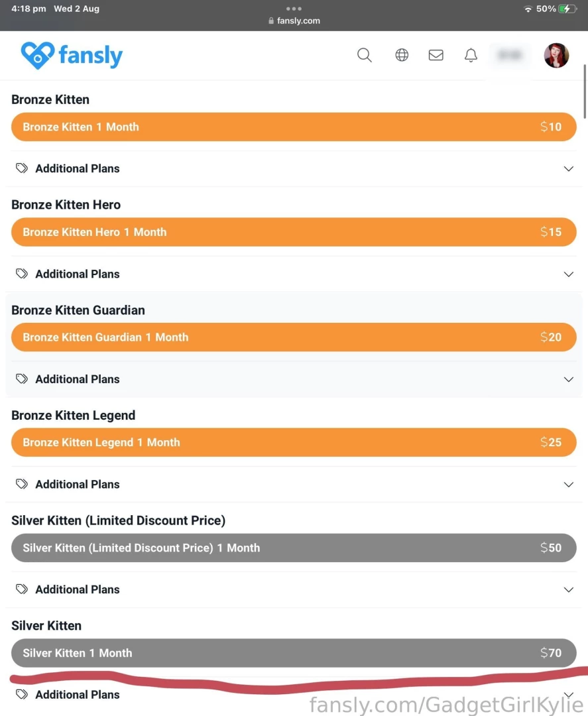
Task: Open the profile avatar menu
Action: point(556,56)
